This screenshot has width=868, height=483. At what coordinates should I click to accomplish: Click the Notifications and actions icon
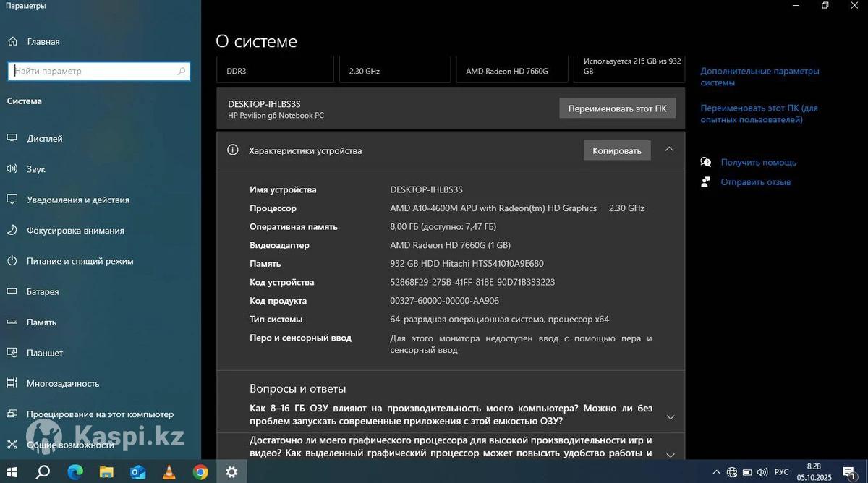point(12,200)
